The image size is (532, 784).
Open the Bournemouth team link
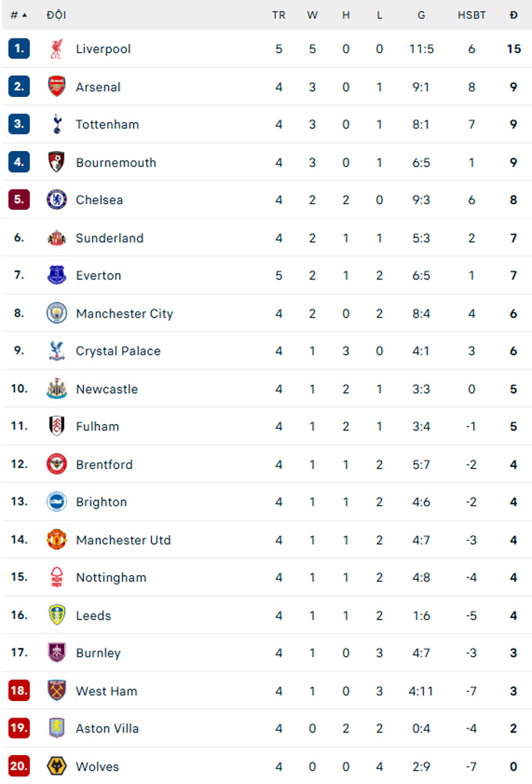point(116,163)
